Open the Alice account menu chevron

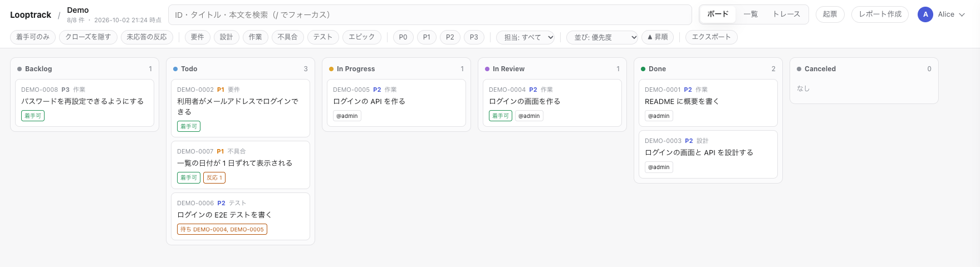(962, 14)
